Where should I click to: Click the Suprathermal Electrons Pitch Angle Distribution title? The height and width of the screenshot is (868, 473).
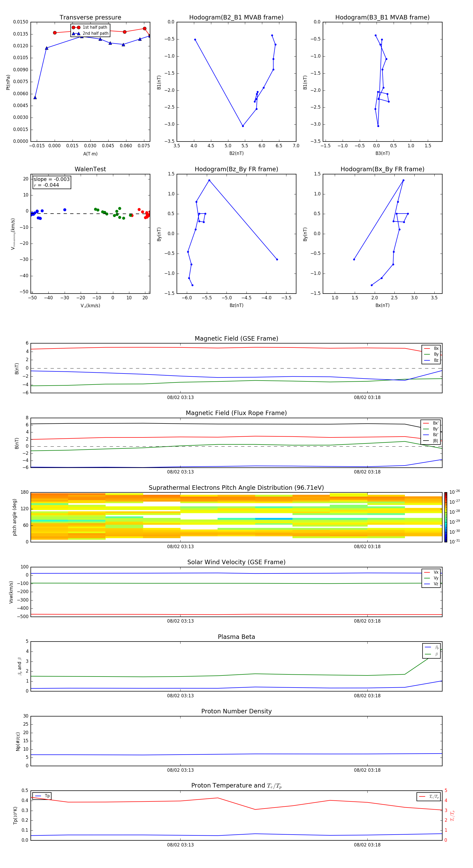click(236, 488)
